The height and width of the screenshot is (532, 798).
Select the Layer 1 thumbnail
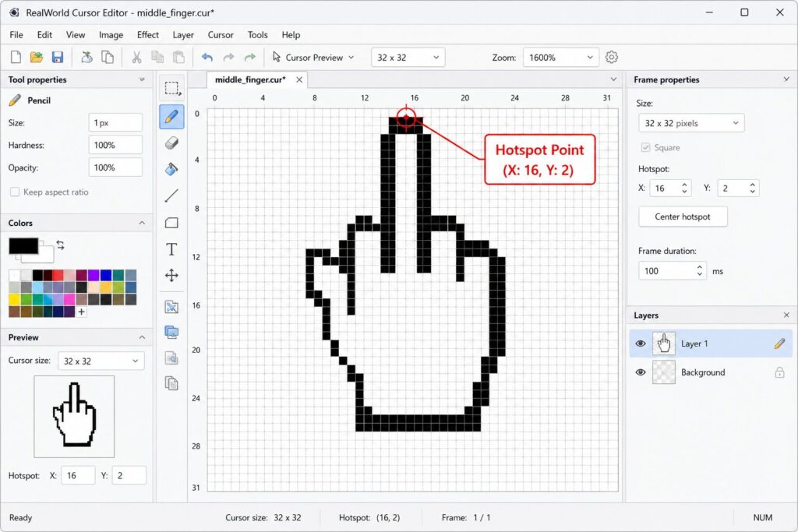(664, 344)
